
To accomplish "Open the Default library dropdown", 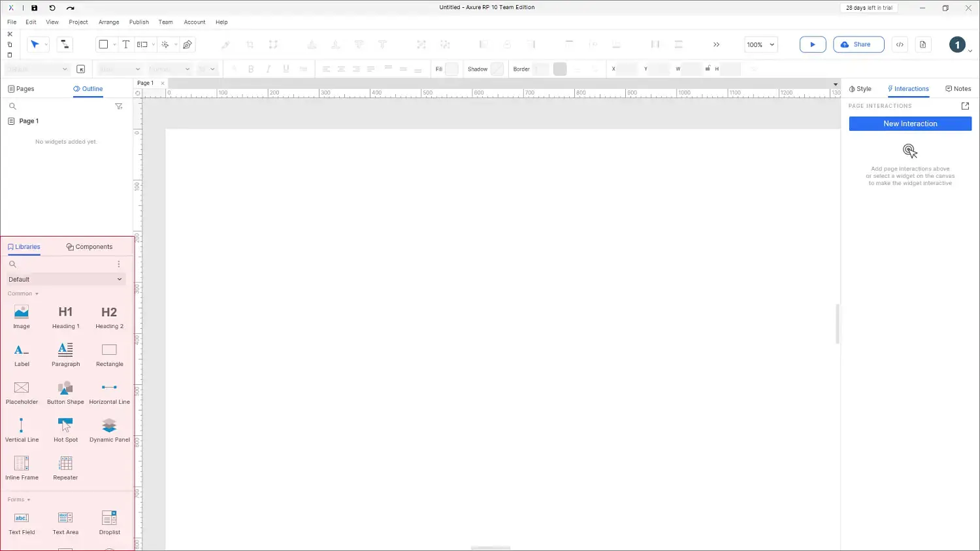I will [x=65, y=279].
